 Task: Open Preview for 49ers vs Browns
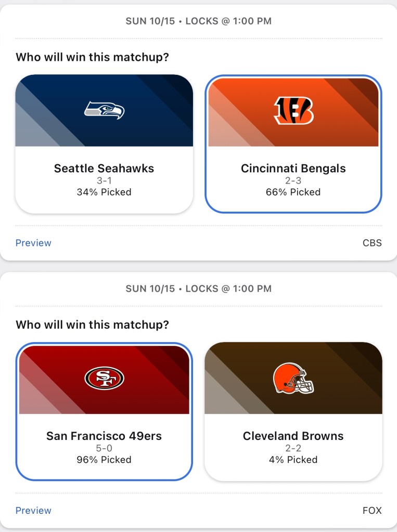33,511
